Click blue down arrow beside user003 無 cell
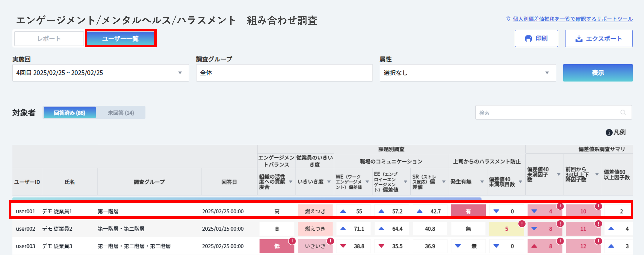Image resolution: width=644 pixels, height=255 pixels. pos(458,246)
